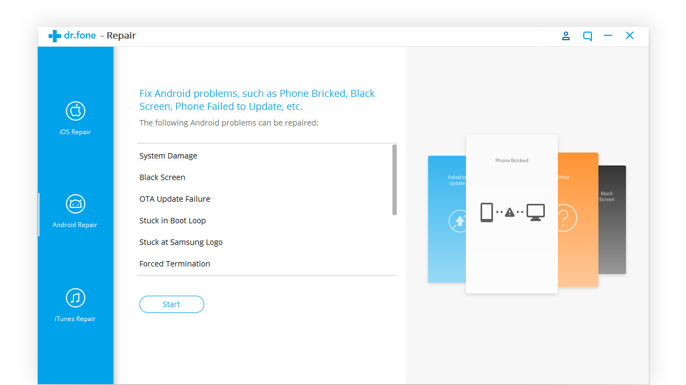The height and width of the screenshot is (385, 686).
Task: Open the iOS Repair section icon
Action: pyautogui.click(x=75, y=111)
